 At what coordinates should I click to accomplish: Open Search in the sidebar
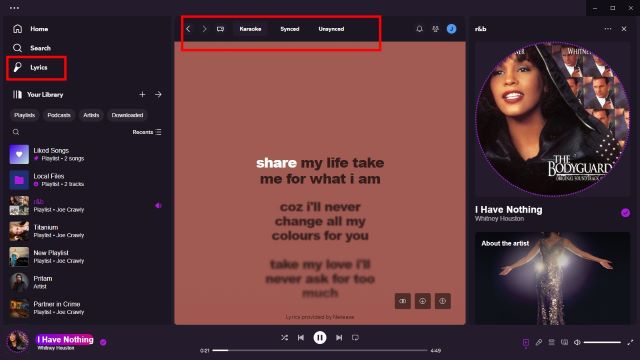click(31, 48)
